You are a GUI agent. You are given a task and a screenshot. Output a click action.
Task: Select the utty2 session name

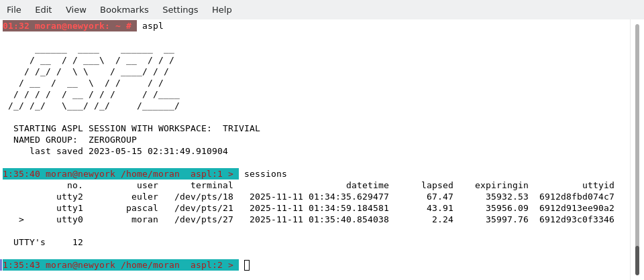(70, 197)
